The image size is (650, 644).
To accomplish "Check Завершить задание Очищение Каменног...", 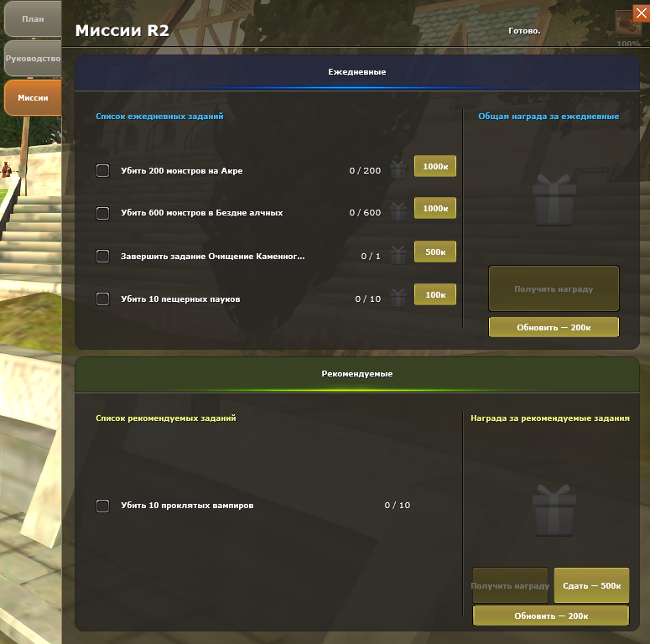I will coord(103,256).
